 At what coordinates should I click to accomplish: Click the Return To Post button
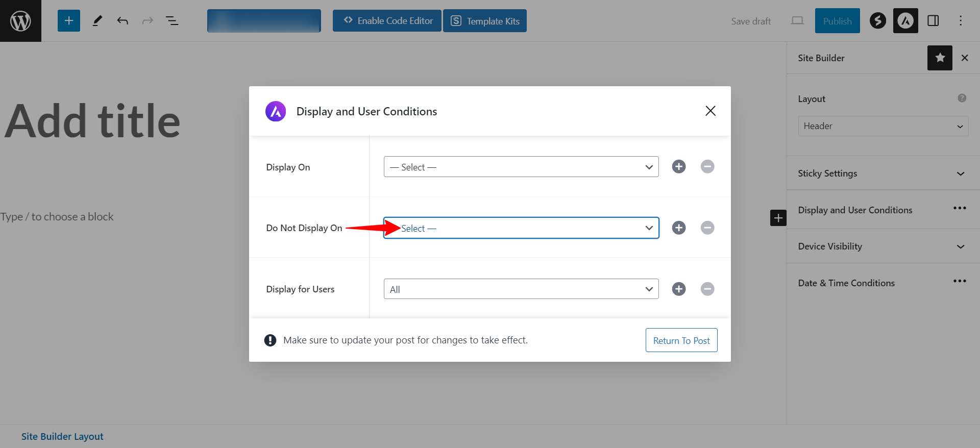pos(681,340)
